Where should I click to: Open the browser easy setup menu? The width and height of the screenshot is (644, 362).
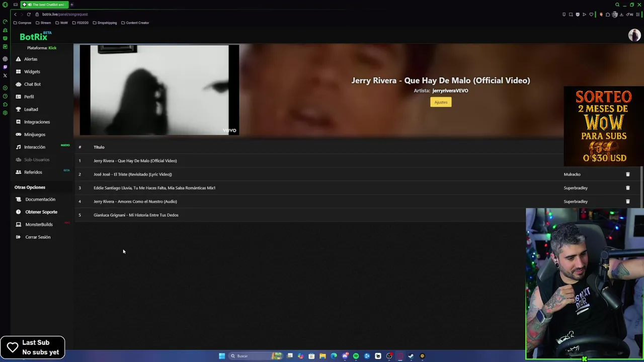point(638,14)
